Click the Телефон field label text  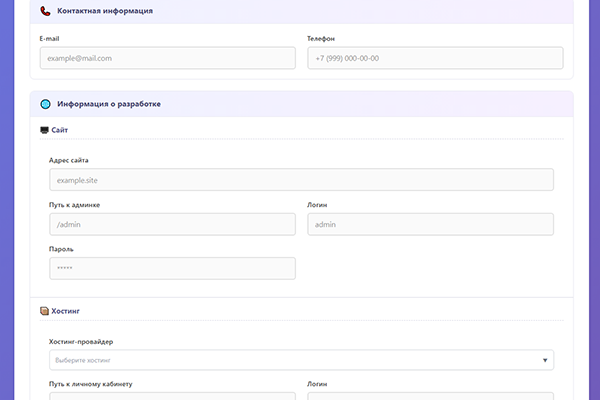pyautogui.click(x=321, y=38)
